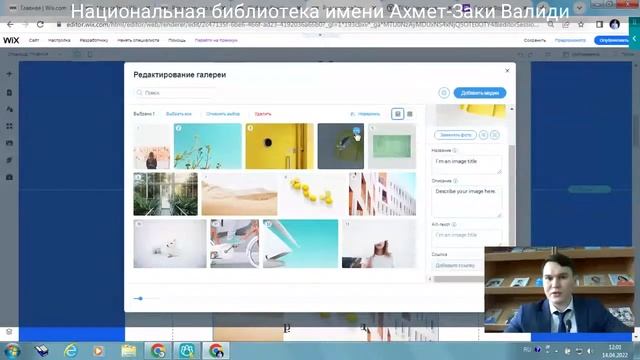Viewport: 640px width, 360px height.
Task: Click Save in Wix top bar
Action: coord(534,40)
